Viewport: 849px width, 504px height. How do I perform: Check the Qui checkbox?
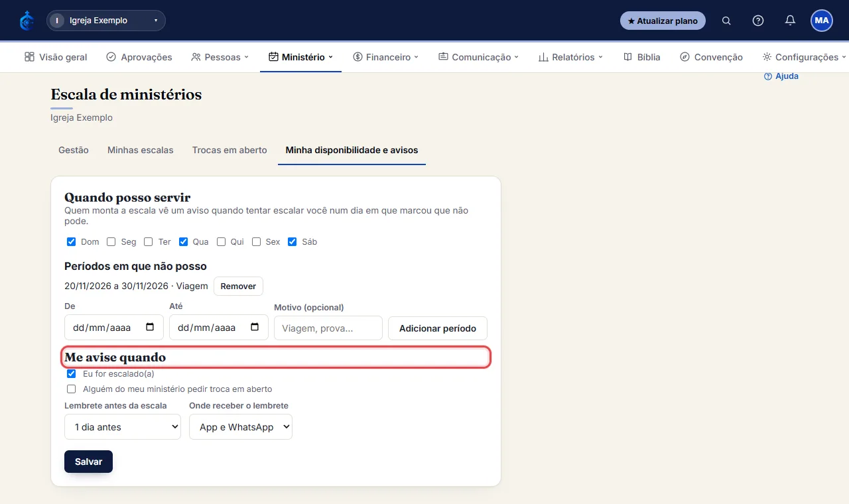pyautogui.click(x=222, y=242)
